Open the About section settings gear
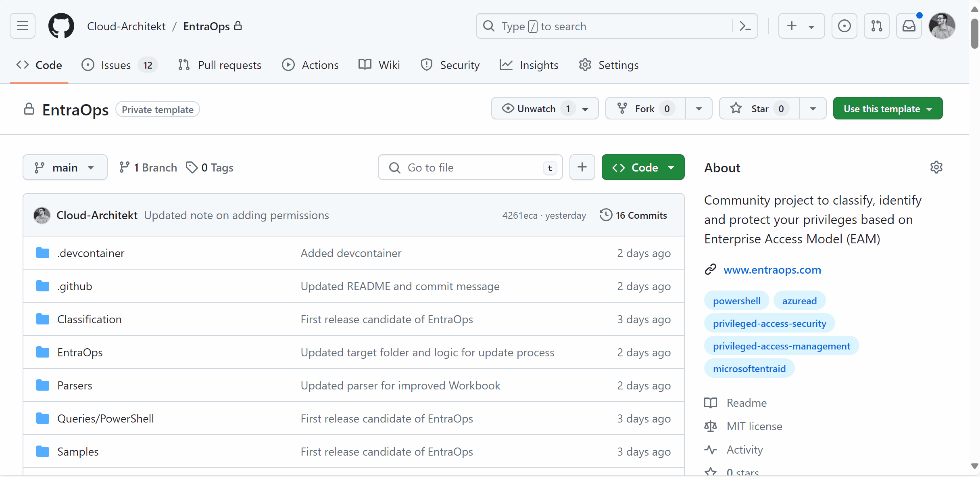The width and height of the screenshot is (980, 477). [936, 167]
